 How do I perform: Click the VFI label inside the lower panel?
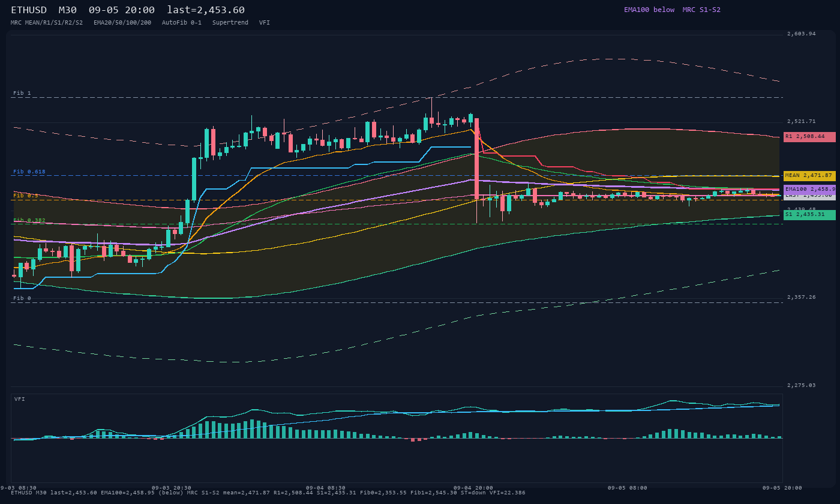pyautogui.click(x=20, y=399)
